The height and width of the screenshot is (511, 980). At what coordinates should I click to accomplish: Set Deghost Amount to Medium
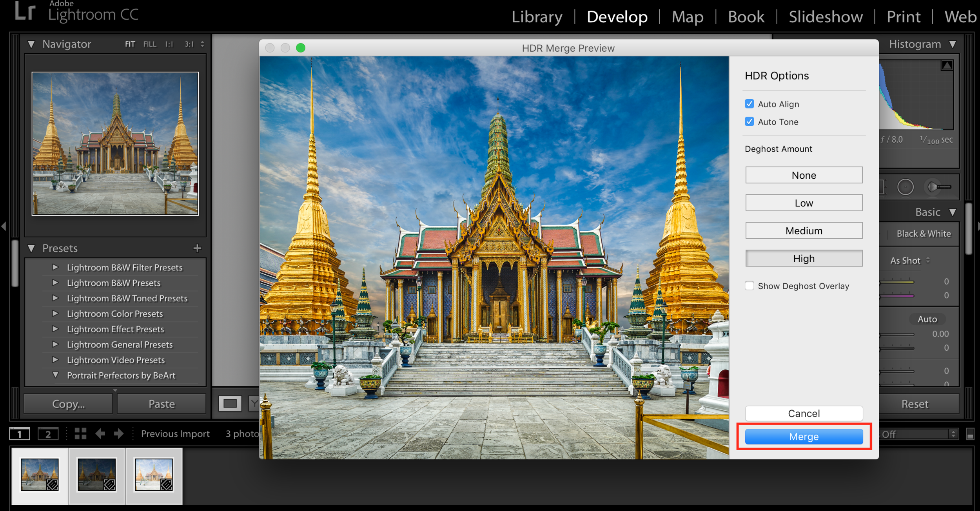click(x=804, y=230)
